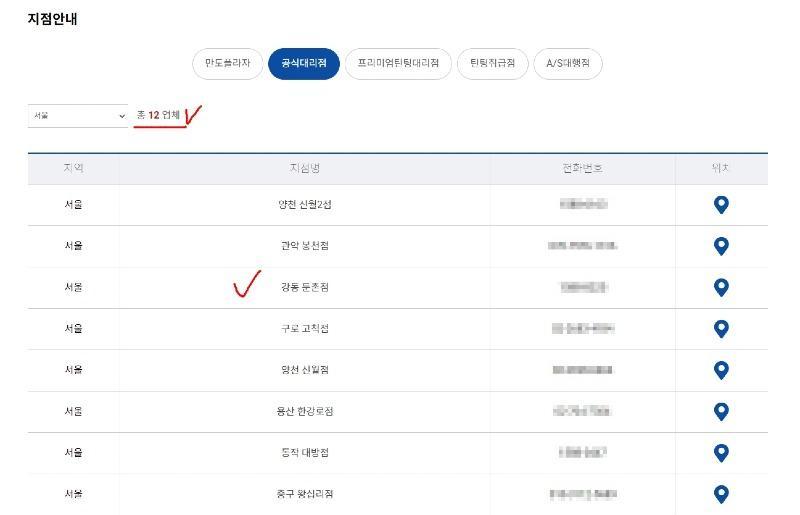The image size is (800, 515).
Task: Select the 관악 봉천점 branch name
Action: (304, 246)
